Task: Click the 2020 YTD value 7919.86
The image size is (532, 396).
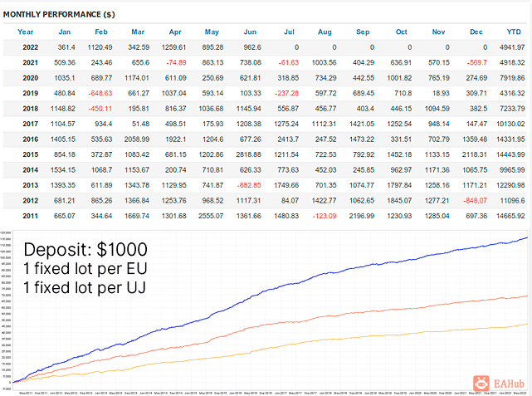Action: 512,78
